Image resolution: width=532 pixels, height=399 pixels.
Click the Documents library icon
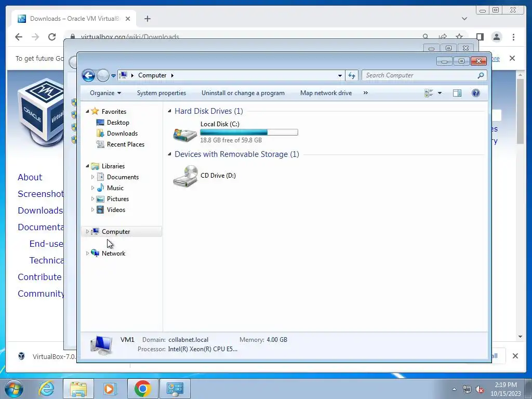coord(100,177)
